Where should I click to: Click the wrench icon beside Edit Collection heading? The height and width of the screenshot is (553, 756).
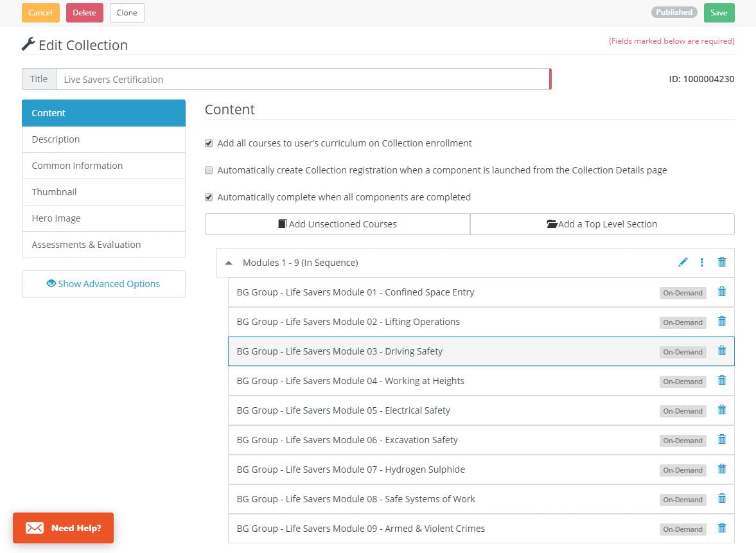pyautogui.click(x=28, y=44)
